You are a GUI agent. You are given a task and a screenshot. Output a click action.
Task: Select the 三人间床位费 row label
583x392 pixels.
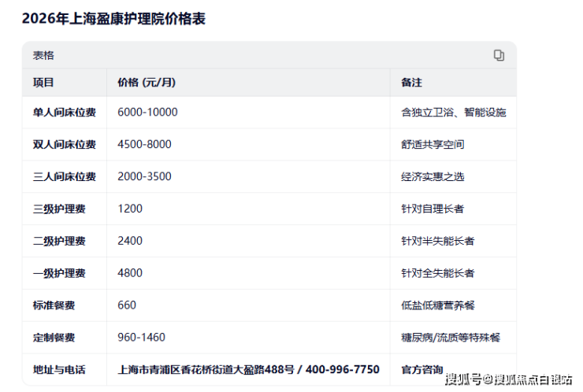click(x=65, y=176)
